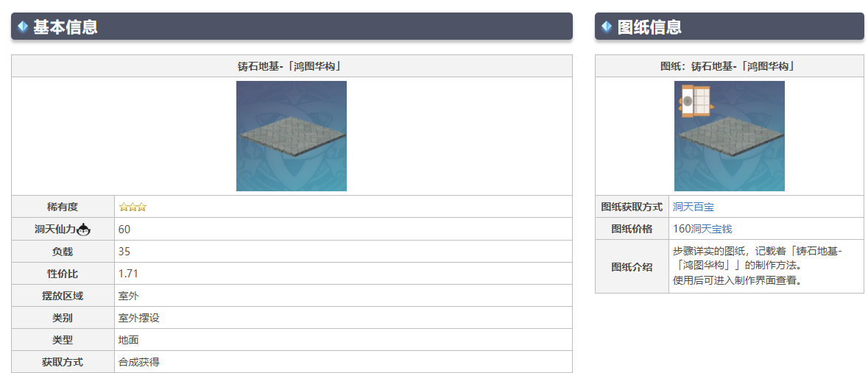The width and height of the screenshot is (868, 373).
Task: Click the 性价比 value 1.71
Action: [x=128, y=274]
